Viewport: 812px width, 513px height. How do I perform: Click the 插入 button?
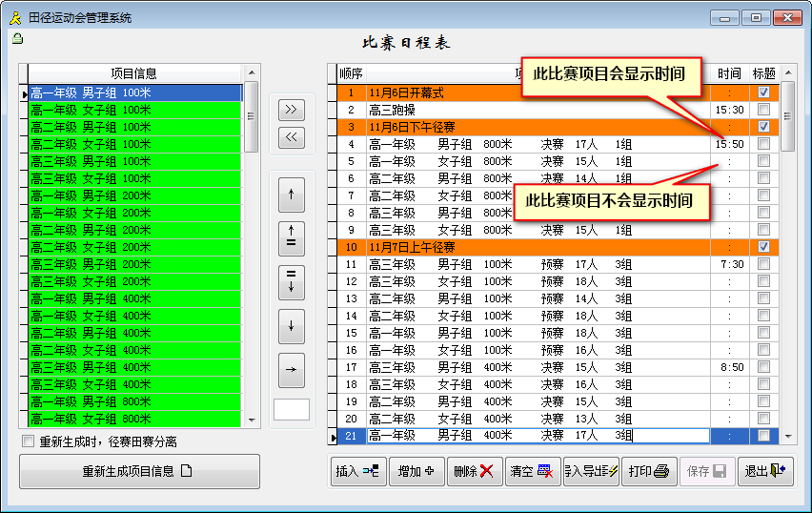click(x=357, y=471)
